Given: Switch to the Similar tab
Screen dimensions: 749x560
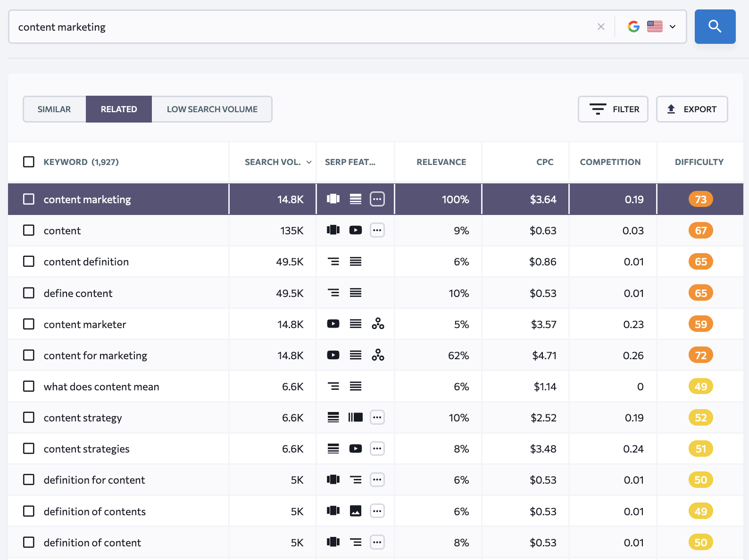Looking at the screenshot, I should pyautogui.click(x=54, y=109).
